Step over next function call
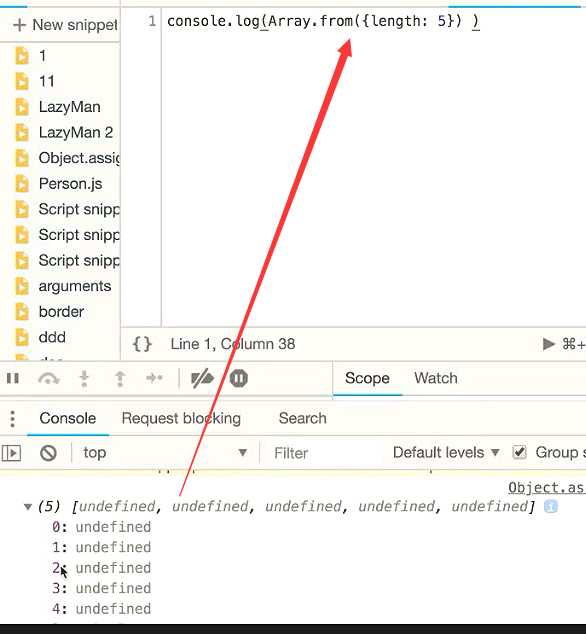This screenshot has width=586, height=634. click(49, 378)
